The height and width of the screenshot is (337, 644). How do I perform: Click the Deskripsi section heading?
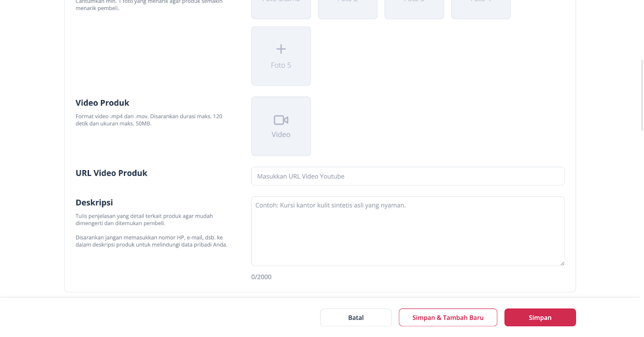[94, 203]
